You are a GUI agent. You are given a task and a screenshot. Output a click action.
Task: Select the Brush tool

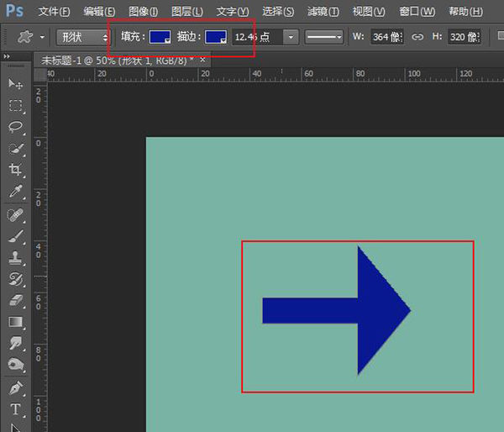(15, 236)
